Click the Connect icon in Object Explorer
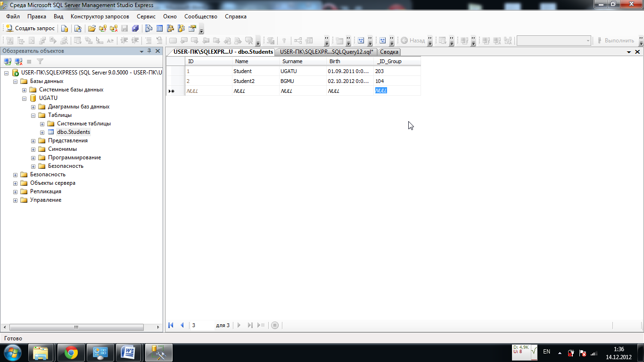Screen dimensions: 644x362 (8, 61)
